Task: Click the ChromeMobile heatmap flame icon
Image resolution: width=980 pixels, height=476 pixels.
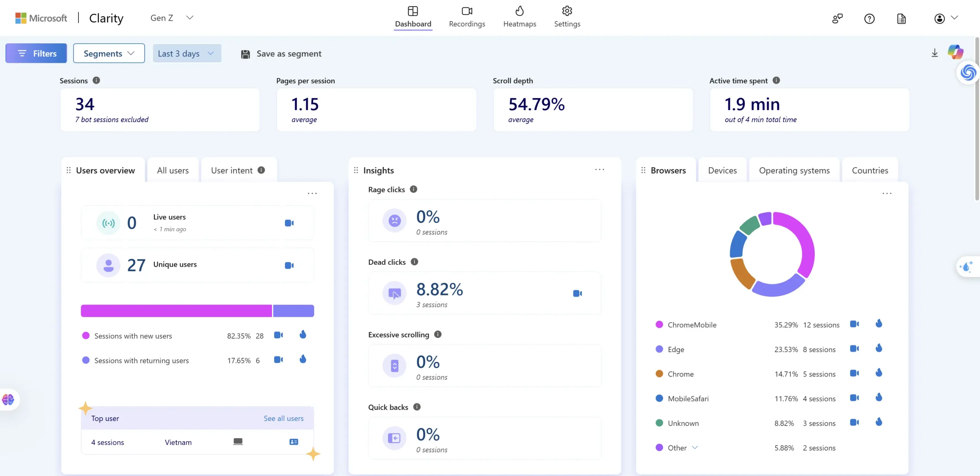Action: click(x=879, y=324)
